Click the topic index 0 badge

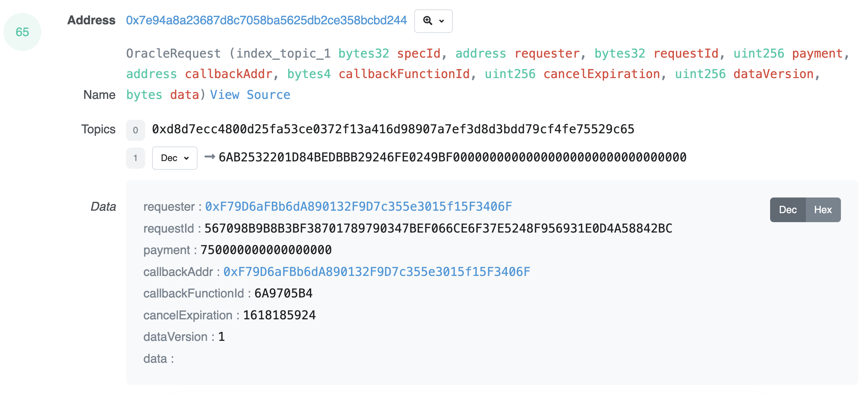click(x=135, y=130)
